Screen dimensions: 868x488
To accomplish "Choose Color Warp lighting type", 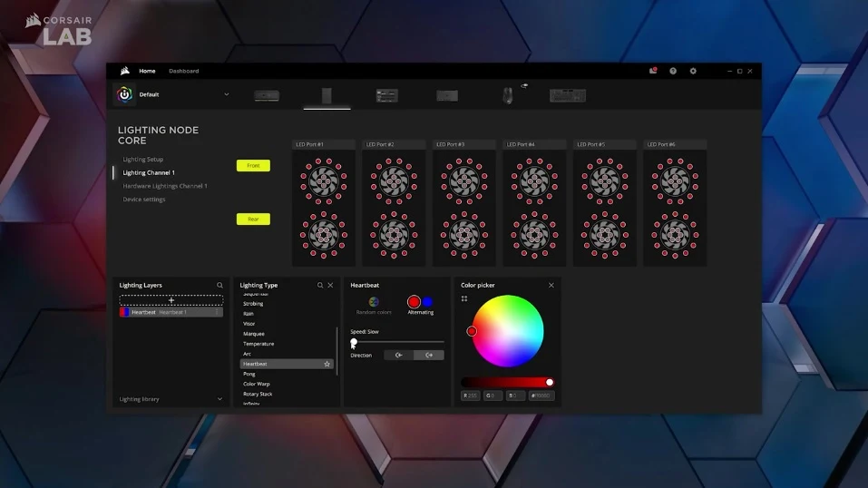I will click(257, 384).
